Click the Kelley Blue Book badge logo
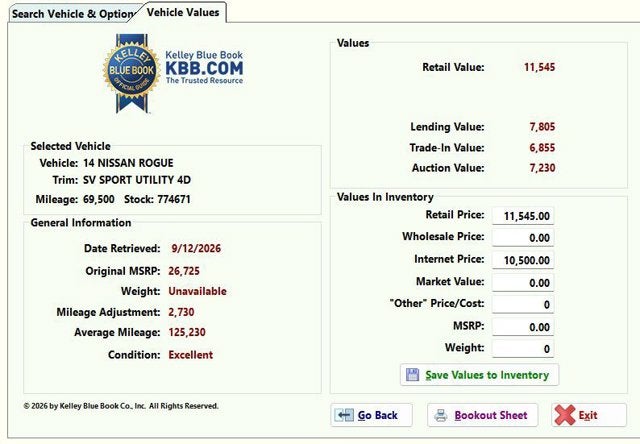 (131, 73)
